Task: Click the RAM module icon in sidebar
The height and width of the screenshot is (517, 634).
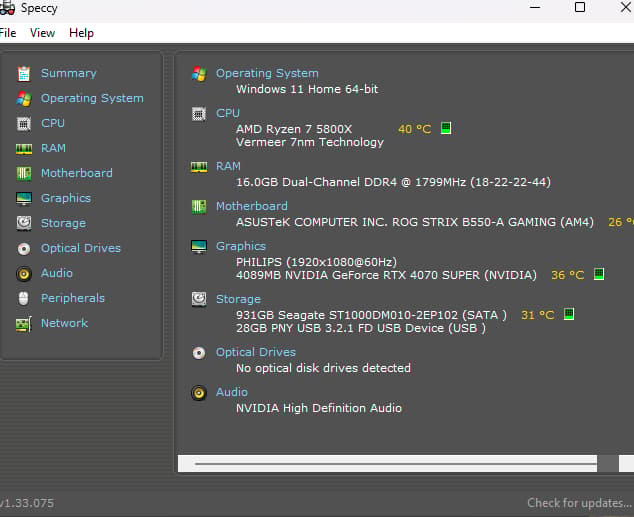Action: tap(24, 149)
